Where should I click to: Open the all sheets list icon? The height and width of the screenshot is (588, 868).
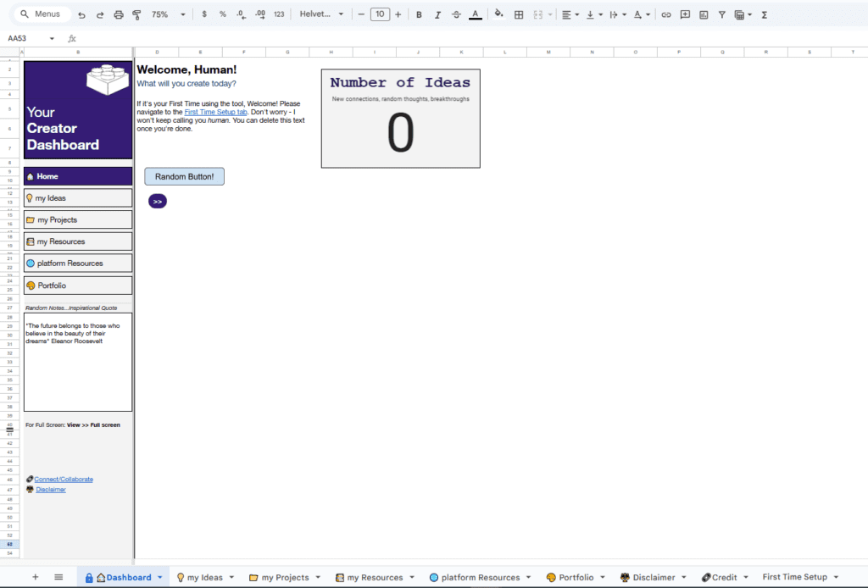58,577
